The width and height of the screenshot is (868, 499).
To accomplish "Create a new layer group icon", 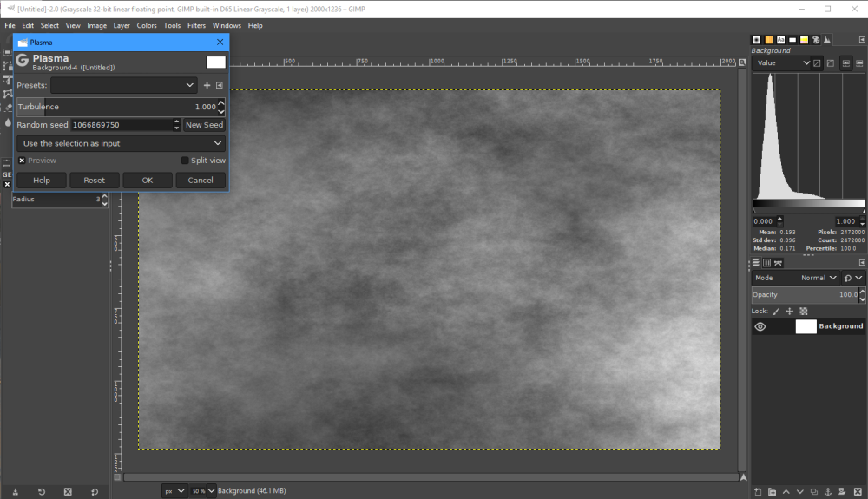I will click(772, 491).
